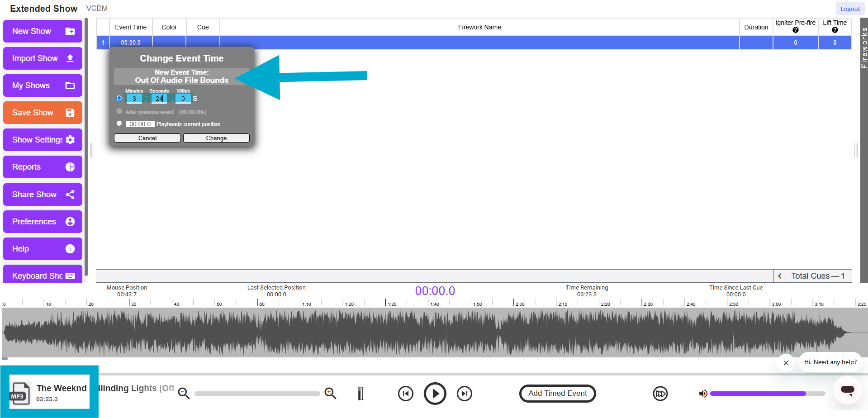
Task: Click the zoom in magnifier icon
Action: pos(331,394)
